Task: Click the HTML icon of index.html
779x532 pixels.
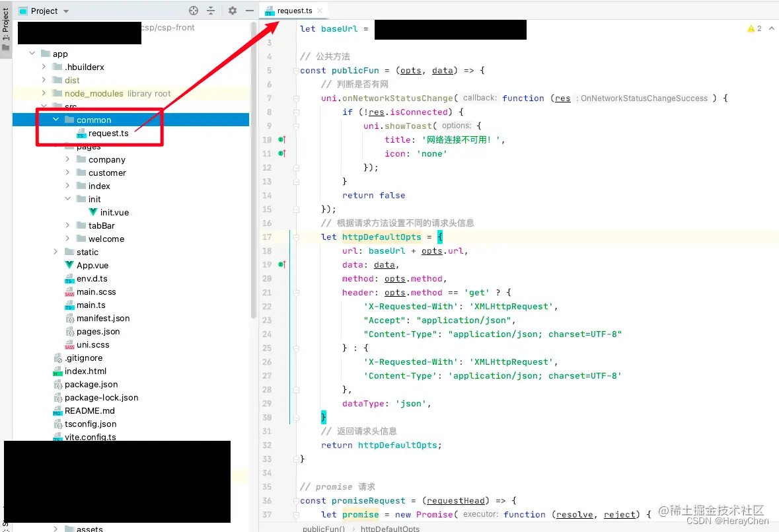Action: 57,371
